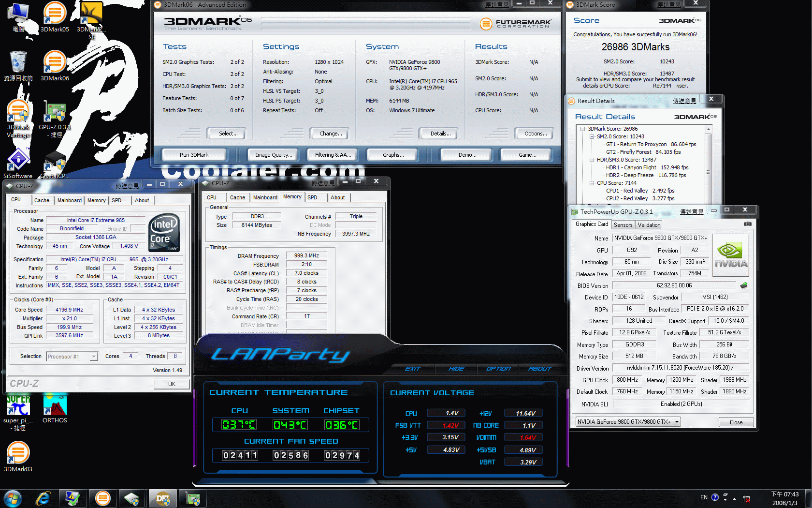Open the Recycle Bin desktop icon
Viewport: 812px width, 508px height.
(18, 66)
